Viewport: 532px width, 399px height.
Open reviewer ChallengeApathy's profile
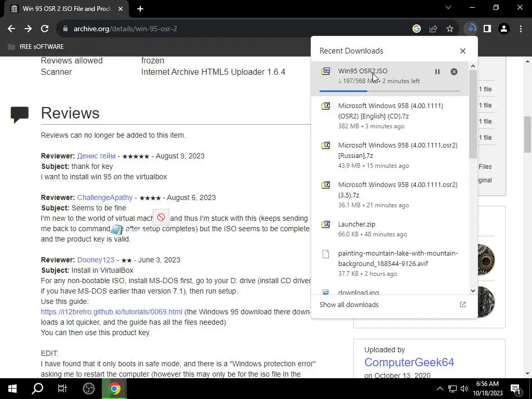pos(105,197)
